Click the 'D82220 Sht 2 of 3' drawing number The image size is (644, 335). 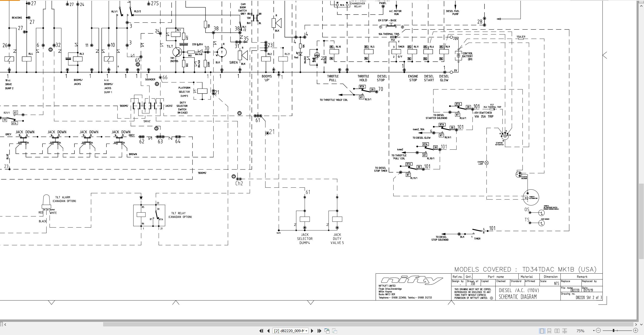coord(589,298)
